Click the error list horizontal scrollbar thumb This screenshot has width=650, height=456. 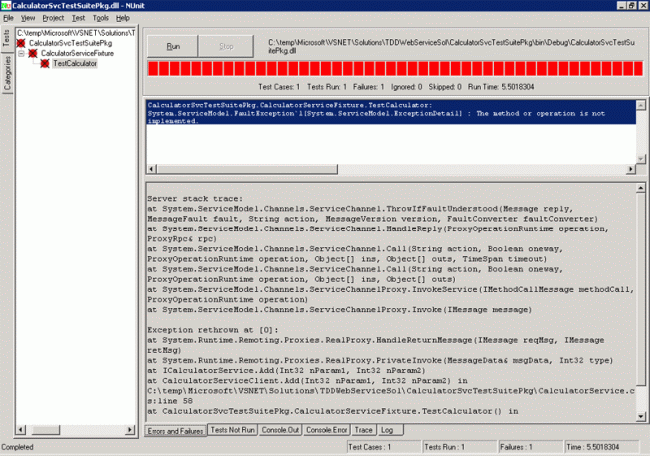(247, 169)
